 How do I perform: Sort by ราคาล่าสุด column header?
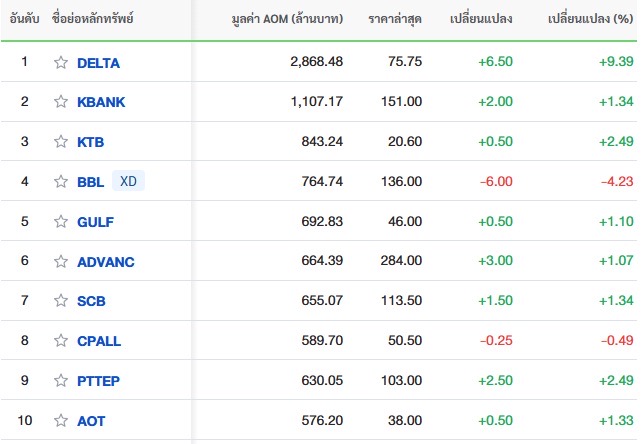(395, 19)
